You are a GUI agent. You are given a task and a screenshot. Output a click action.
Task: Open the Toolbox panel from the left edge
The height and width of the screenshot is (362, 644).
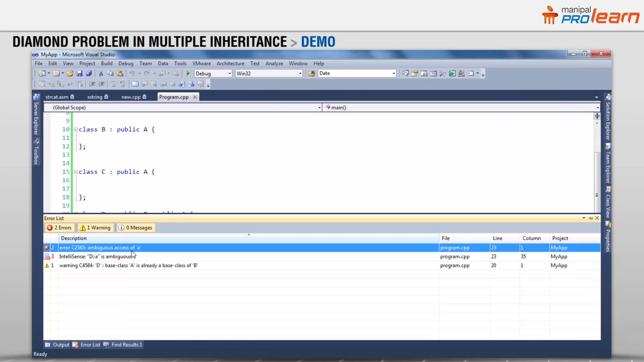tap(36, 153)
